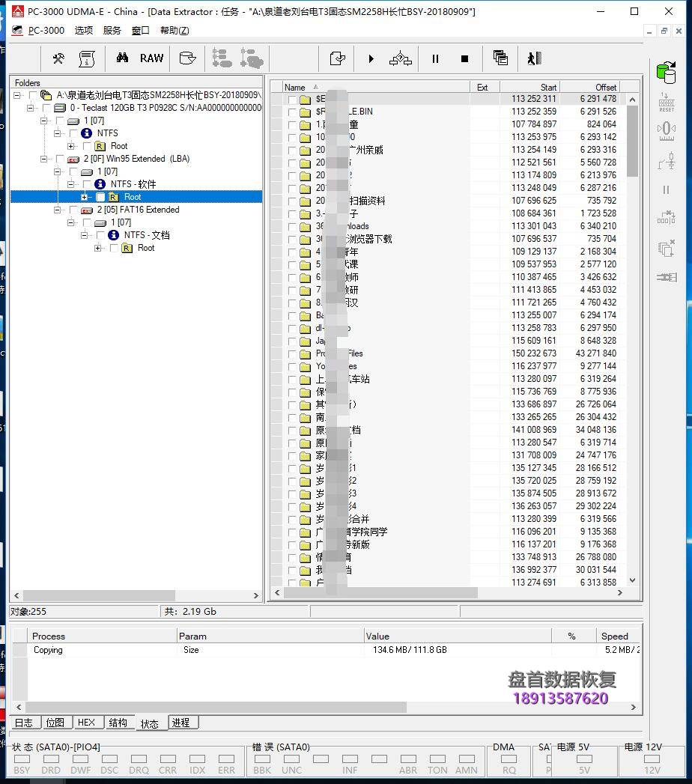Switch to the HEX tab
Image resolution: width=692 pixels, height=784 pixels.
coord(86,723)
